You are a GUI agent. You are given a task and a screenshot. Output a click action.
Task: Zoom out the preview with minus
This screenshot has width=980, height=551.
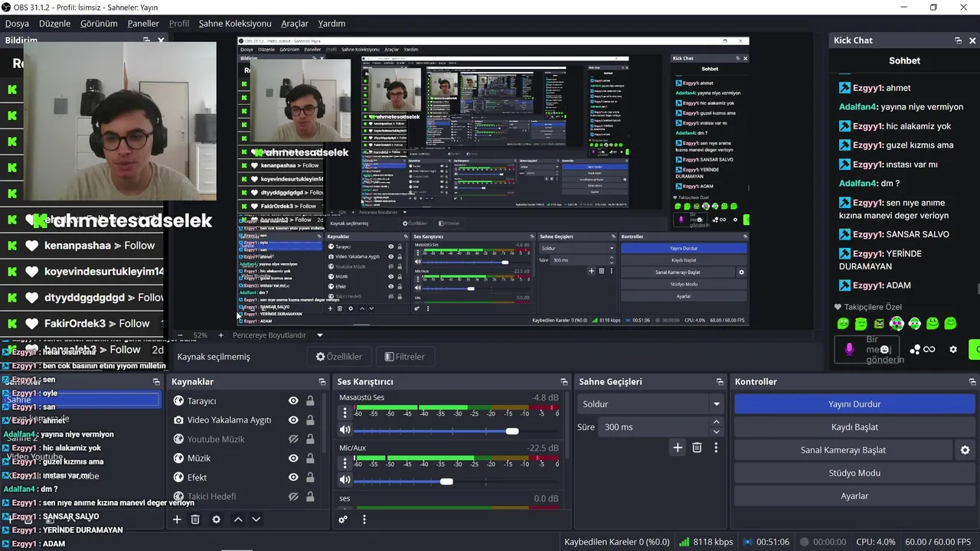(x=181, y=335)
